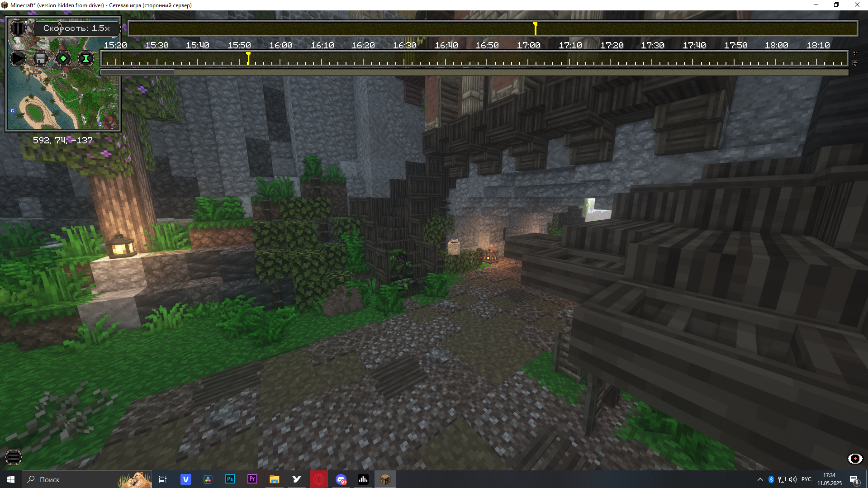
Task: Click the search highlight cheetah image
Action: (x=134, y=479)
